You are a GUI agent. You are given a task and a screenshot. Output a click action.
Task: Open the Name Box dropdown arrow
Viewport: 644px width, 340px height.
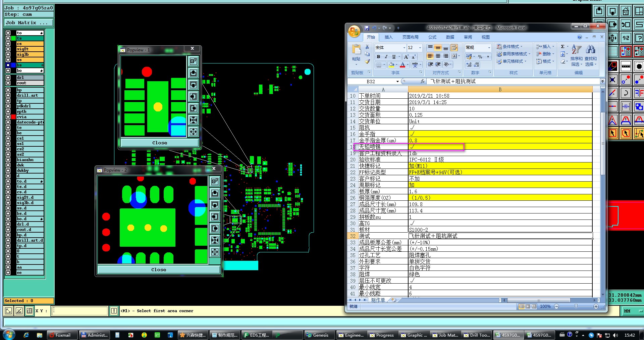click(397, 81)
